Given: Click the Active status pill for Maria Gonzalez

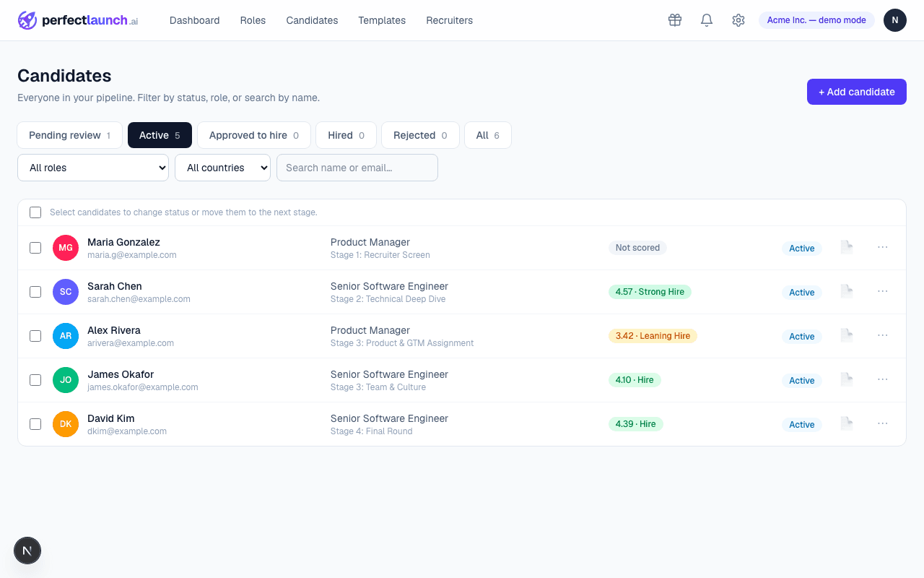Looking at the screenshot, I should 801,249.
